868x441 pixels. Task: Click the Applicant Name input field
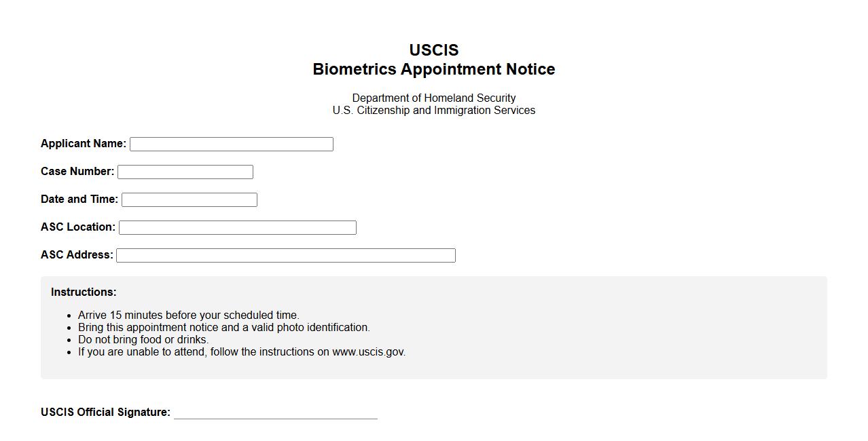(x=231, y=144)
